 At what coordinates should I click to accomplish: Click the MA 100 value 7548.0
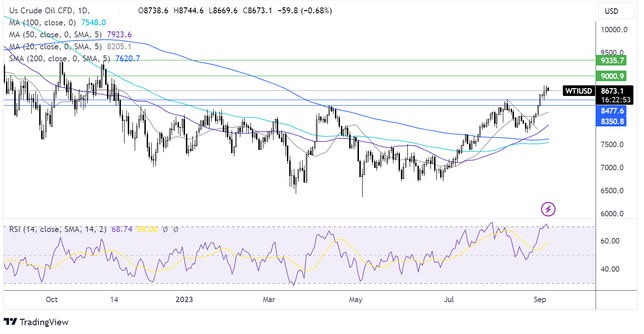(x=94, y=22)
